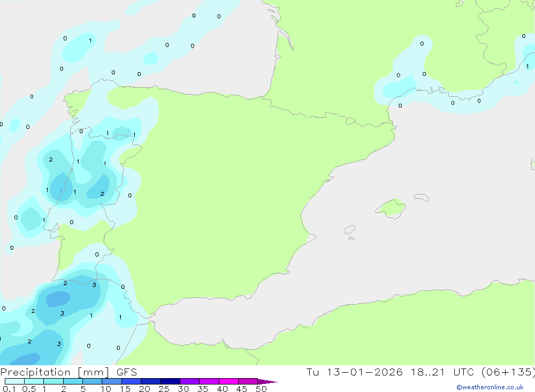535x392 pixels.
Task: Click the 'GFS' model label
Action: 127,372
